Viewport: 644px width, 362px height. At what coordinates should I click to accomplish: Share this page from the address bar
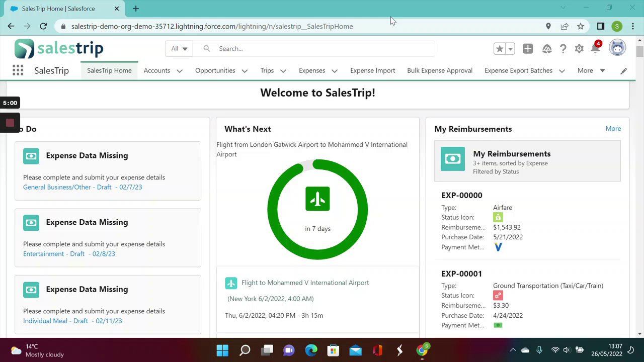coord(565,26)
